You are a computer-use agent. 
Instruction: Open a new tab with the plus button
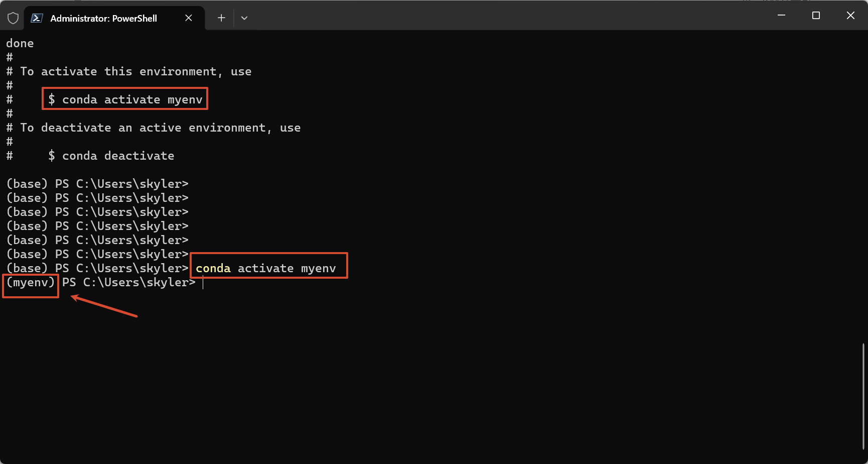(x=221, y=18)
